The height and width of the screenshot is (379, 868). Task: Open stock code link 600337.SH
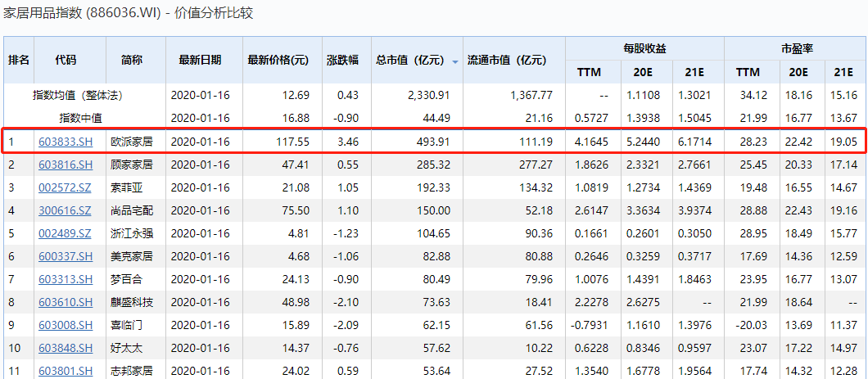pyautogui.click(x=66, y=256)
